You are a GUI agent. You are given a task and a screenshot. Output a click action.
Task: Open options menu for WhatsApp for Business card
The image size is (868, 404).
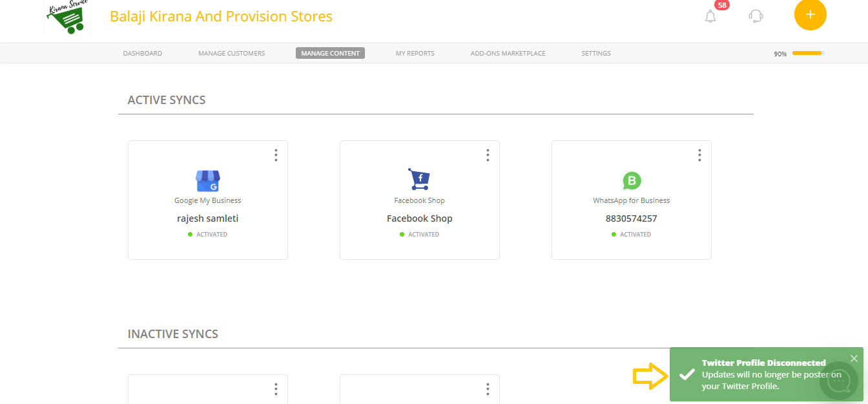[699, 155]
